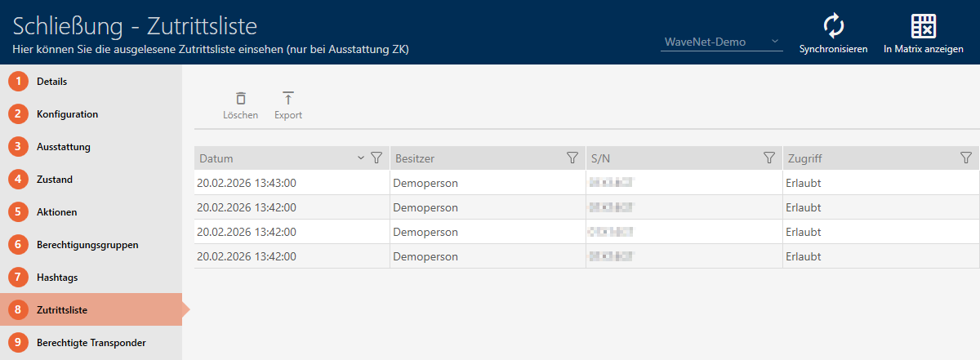Open the Besitzer column filter icon
Image resolution: width=980 pixels, height=360 pixels.
point(572,158)
